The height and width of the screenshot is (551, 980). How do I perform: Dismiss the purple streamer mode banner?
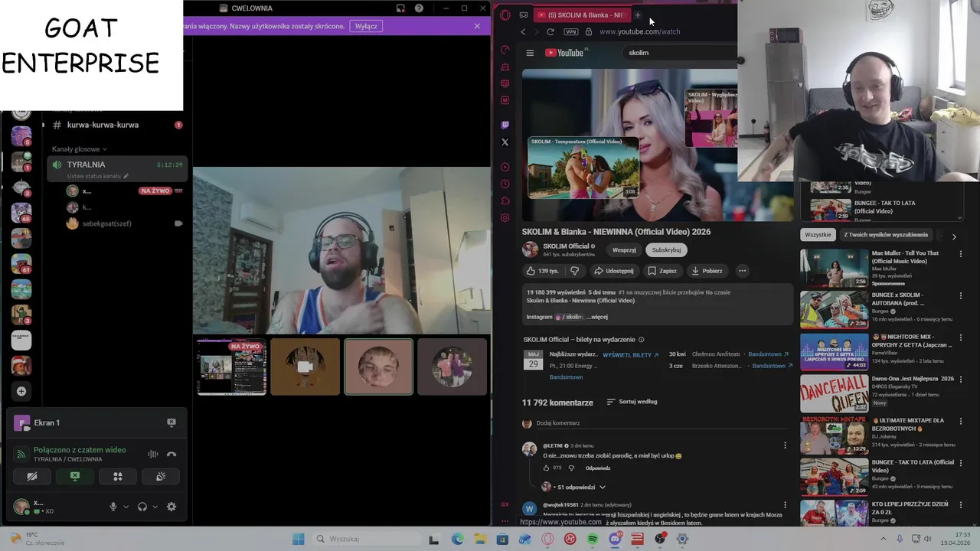(x=477, y=26)
